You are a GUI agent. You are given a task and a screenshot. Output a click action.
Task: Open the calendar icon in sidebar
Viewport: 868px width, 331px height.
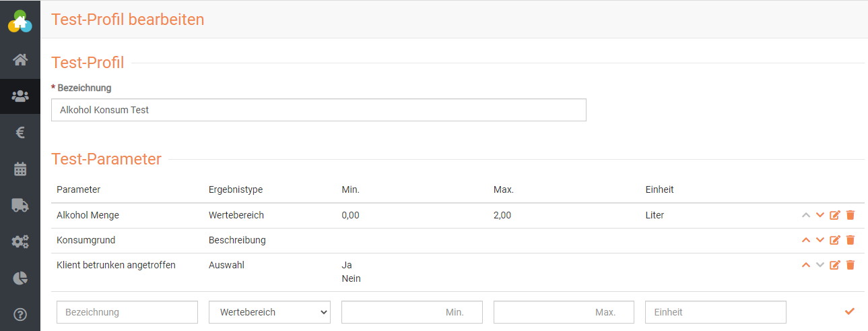coord(20,169)
